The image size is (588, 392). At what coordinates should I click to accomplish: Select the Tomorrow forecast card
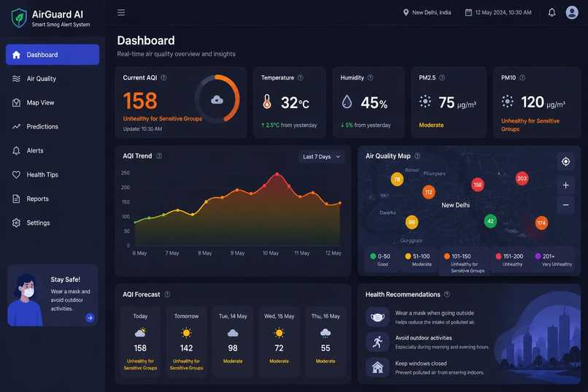click(x=186, y=342)
